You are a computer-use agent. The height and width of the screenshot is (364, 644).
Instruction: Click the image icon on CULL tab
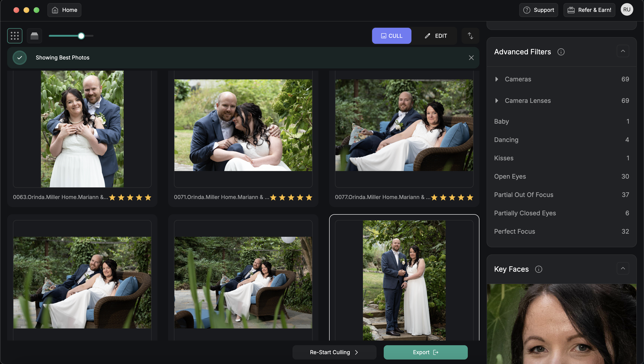click(383, 36)
